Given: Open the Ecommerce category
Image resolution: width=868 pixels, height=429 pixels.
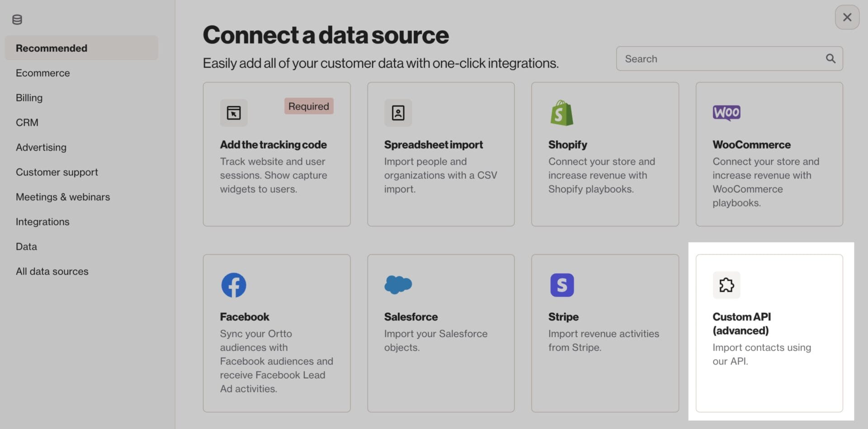Looking at the screenshot, I should tap(43, 73).
